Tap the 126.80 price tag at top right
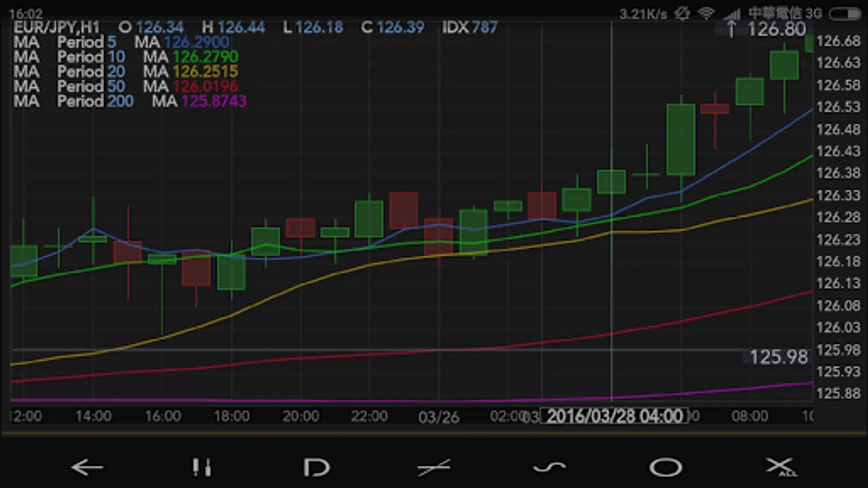 pos(776,29)
